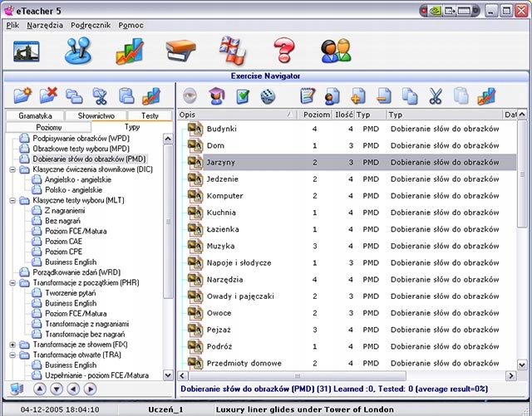The height and width of the screenshot is (416, 532).
Task: Click the down arrow of tree panel scrollbar
Action: click(x=169, y=376)
